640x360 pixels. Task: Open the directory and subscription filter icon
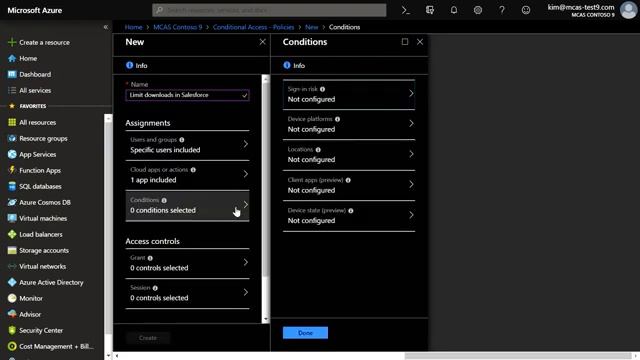point(429,10)
